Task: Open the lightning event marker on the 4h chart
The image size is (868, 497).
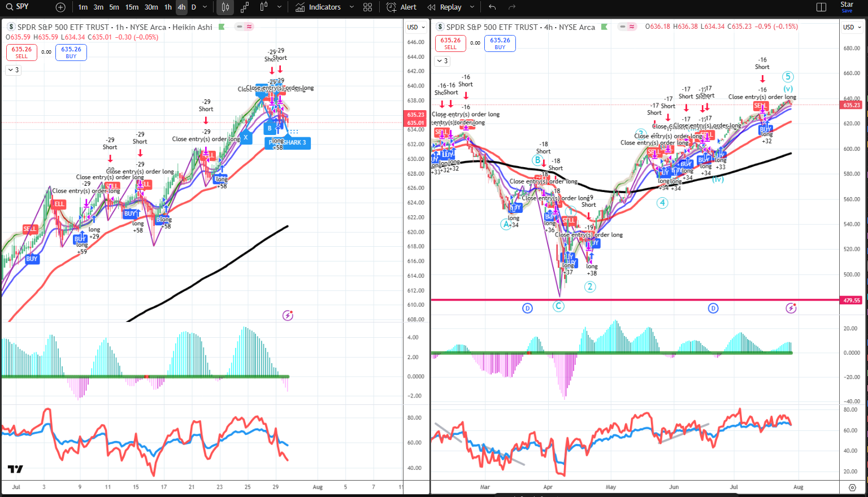Action: tap(791, 308)
